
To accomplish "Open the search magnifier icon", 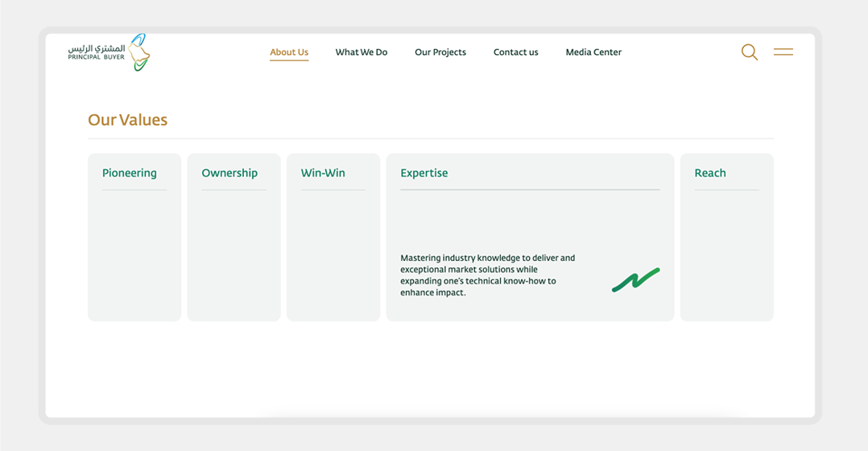I will click(x=749, y=52).
